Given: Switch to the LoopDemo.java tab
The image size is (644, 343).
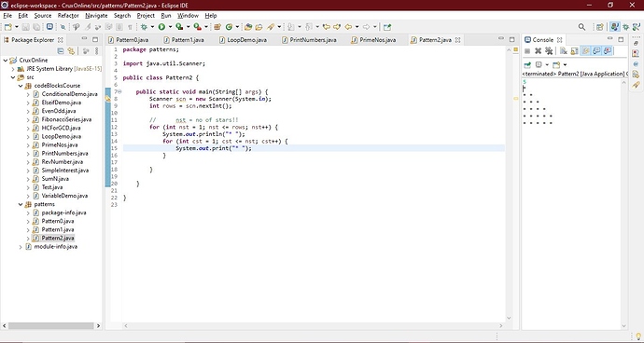Looking at the screenshot, I should [x=244, y=40].
